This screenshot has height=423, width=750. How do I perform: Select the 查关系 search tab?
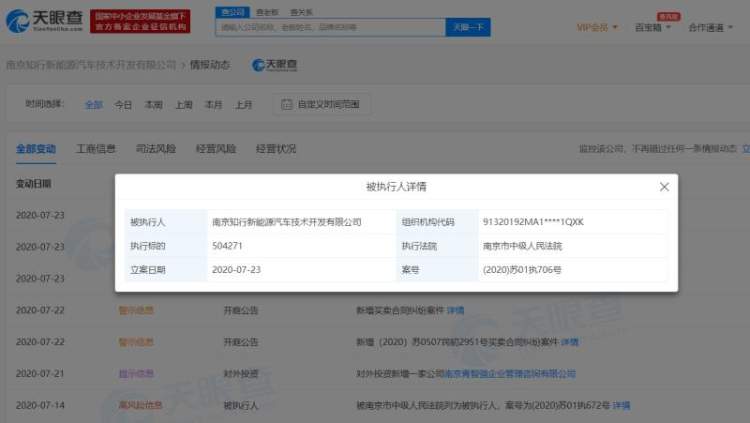(x=301, y=12)
